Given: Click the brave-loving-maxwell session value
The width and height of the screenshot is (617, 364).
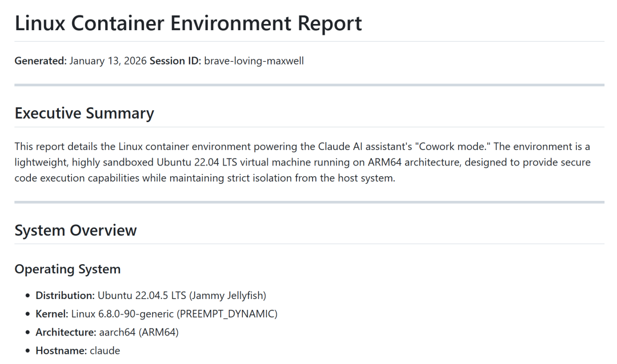Looking at the screenshot, I should click(x=254, y=61).
